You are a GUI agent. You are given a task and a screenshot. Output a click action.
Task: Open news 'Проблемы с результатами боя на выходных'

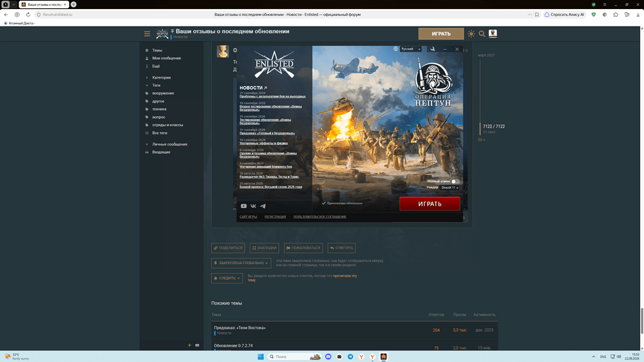[x=272, y=97]
